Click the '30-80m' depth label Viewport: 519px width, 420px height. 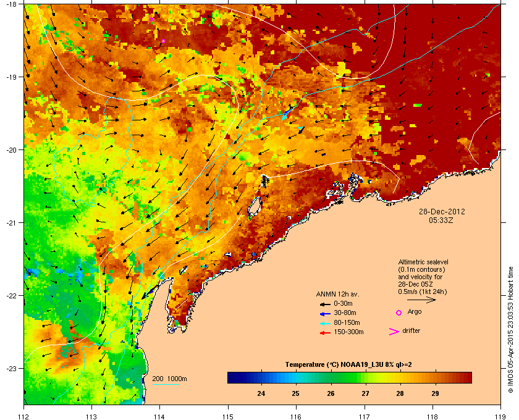pyautogui.click(x=345, y=313)
